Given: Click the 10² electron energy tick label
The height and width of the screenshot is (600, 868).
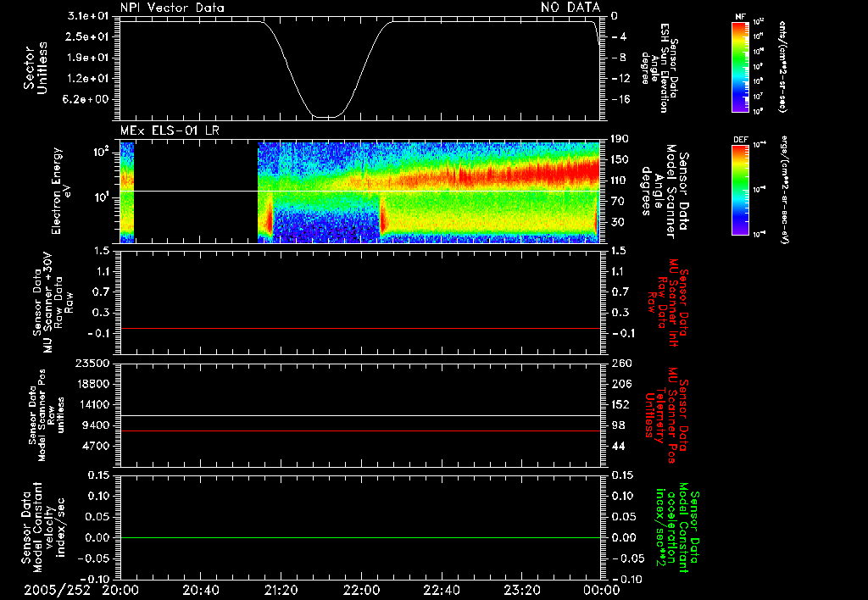Looking at the screenshot, I should tap(100, 153).
